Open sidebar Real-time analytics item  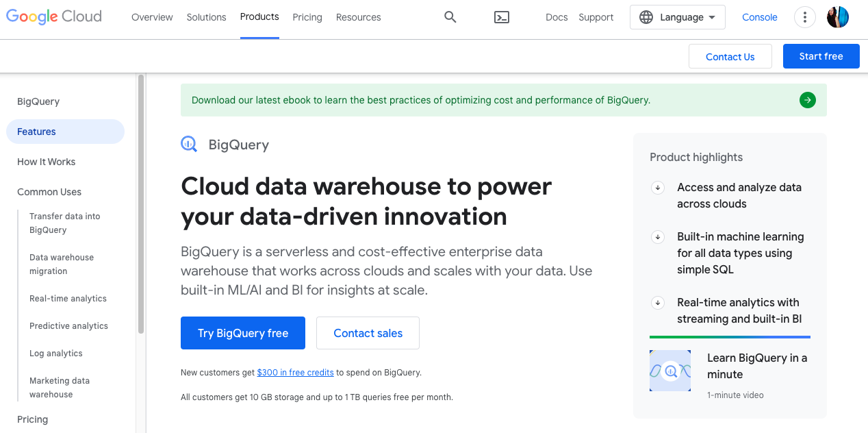tap(68, 299)
